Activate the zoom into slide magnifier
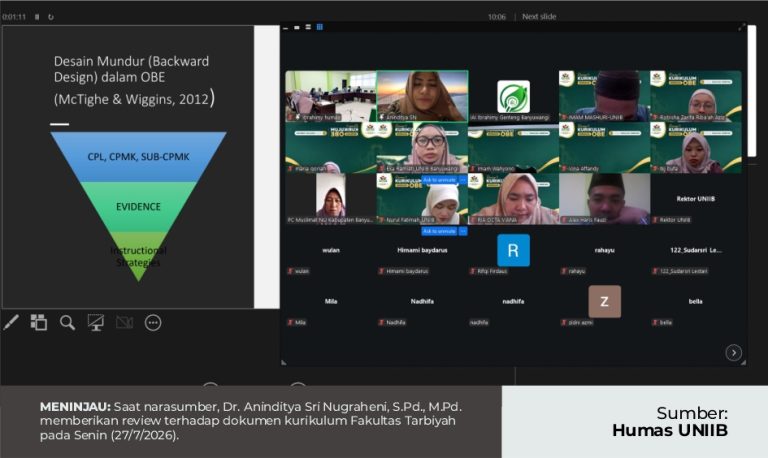The image size is (768, 458). pos(67,322)
